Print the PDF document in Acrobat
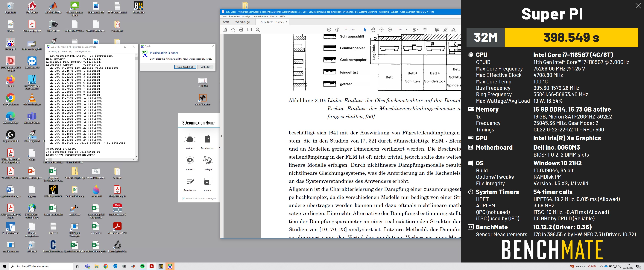644x270 pixels. [x=241, y=30]
